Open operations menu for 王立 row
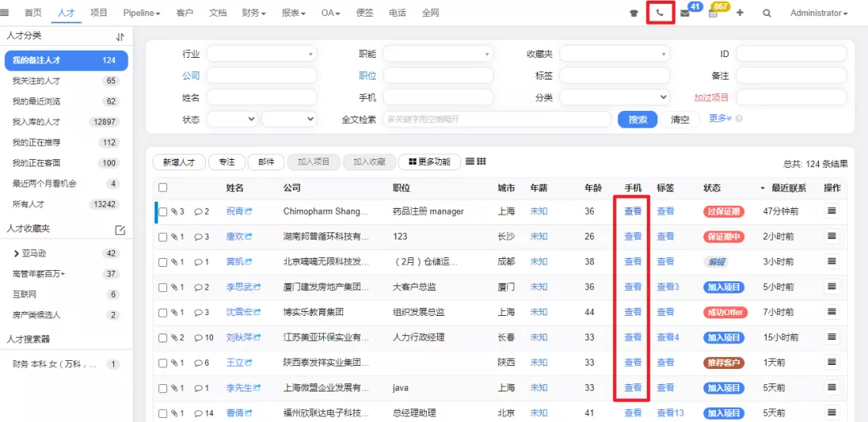The image size is (868, 422). tap(832, 363)
